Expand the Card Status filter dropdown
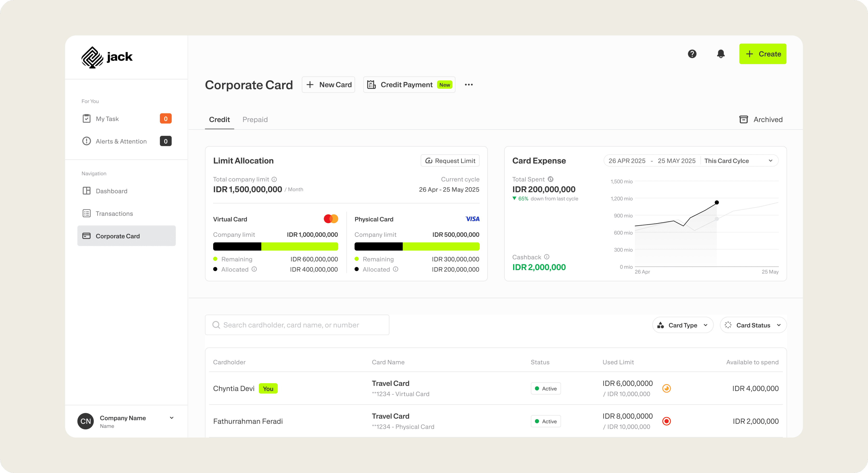 pos(753,325)
